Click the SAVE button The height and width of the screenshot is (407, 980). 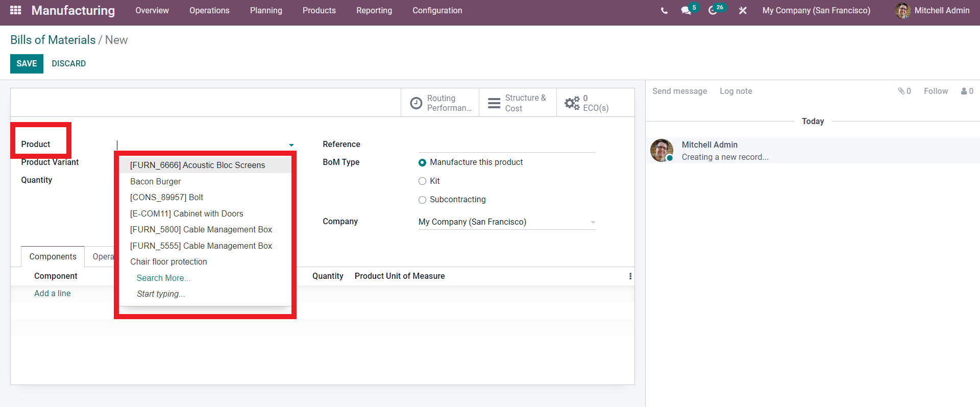click(27, 63)
